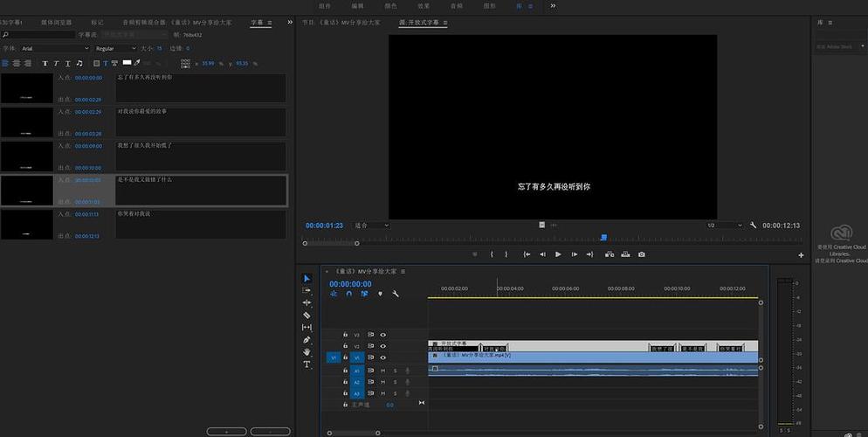Image resolution: width=868 pixels, height=437 pixels.
Task: Switch to Media Browser tab
Action: tap(57, 23)
